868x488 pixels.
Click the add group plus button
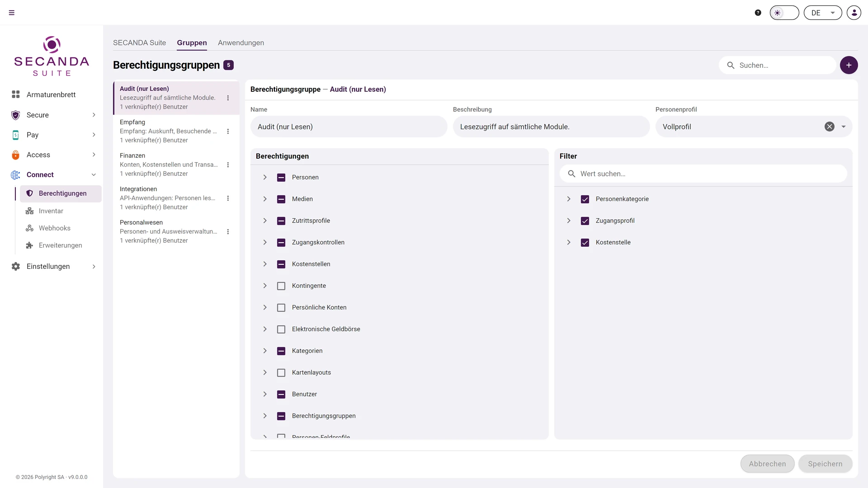click(x=849, y=65)
